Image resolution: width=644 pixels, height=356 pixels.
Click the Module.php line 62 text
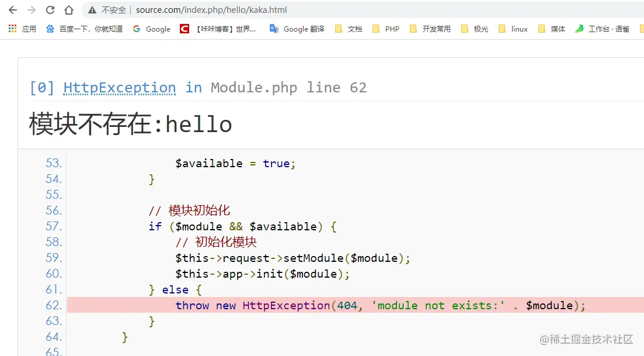pos(288,88)
